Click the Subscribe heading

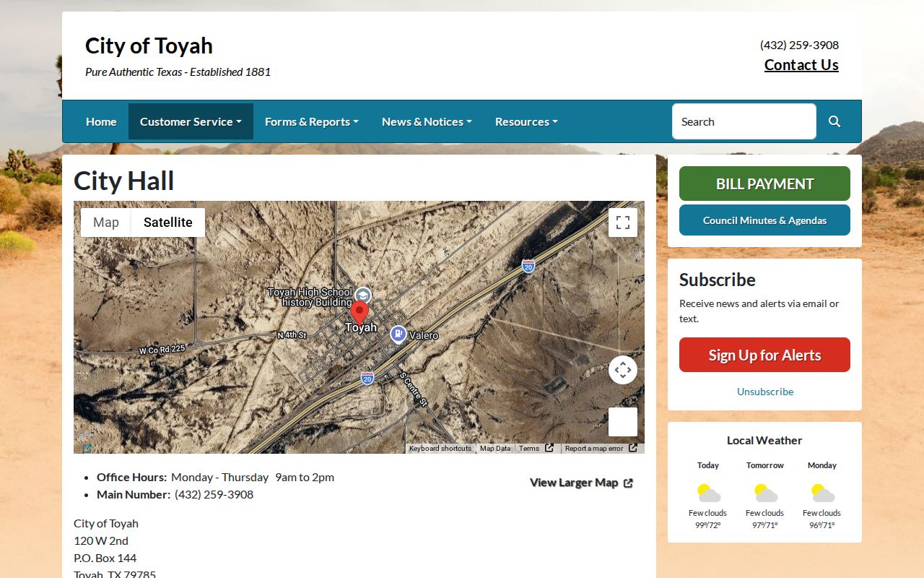[718, 280]
